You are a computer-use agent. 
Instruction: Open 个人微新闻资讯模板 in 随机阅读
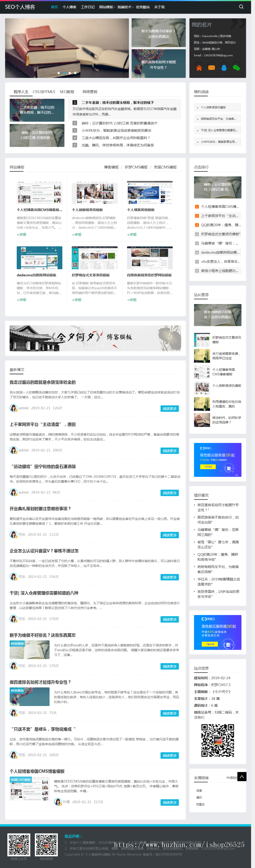pyautogui.click(x=213, y=108)
